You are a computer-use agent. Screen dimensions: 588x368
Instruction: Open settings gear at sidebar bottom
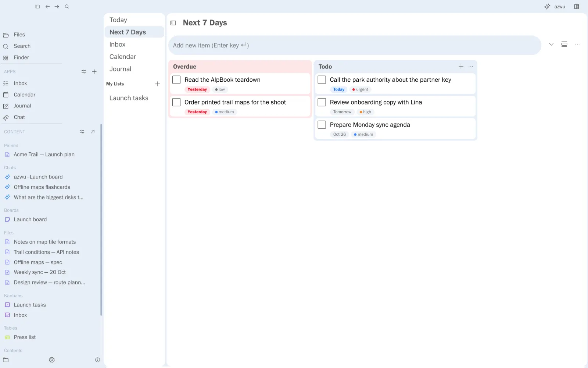pyautogui.click(x=52, y=360)
